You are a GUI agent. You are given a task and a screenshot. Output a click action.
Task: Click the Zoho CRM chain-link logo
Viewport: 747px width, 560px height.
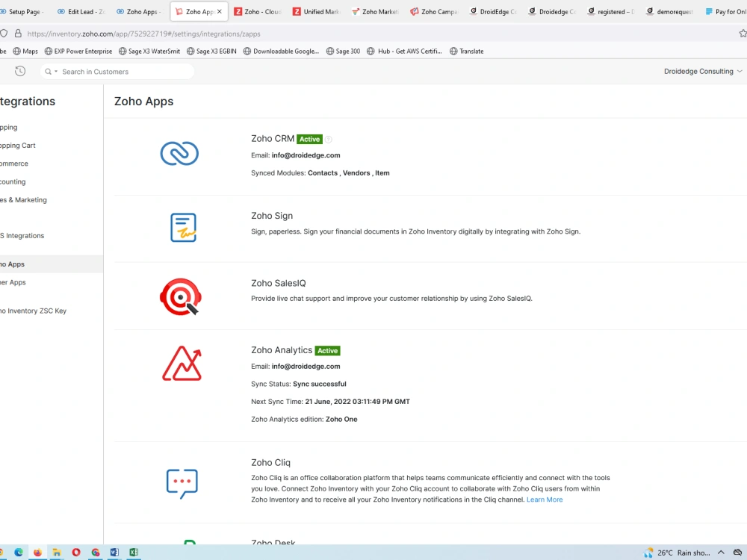tap(179, 153)
